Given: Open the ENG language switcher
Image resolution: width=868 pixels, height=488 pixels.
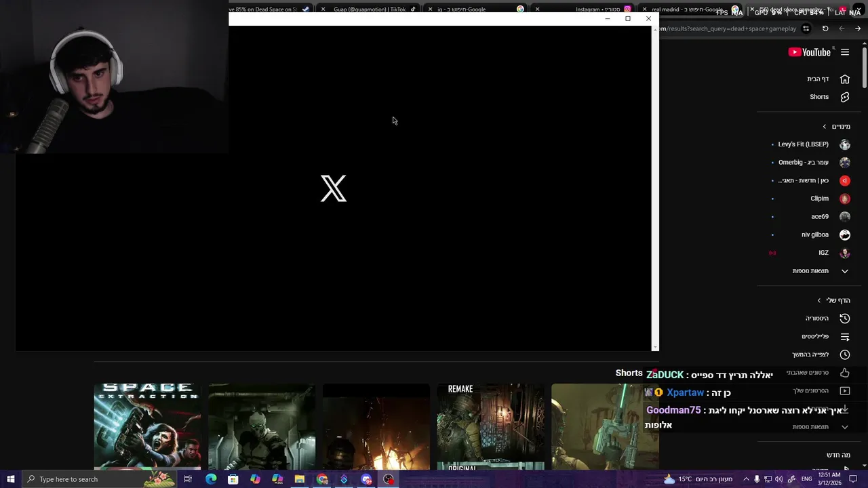Looking at the screenshot, I should point(806,479).
